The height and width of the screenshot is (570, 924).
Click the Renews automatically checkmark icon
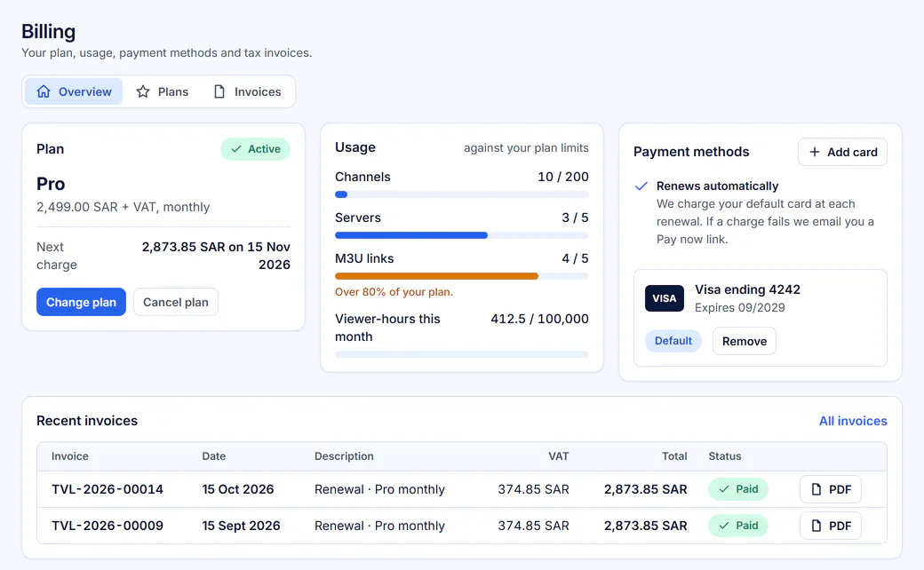[641, 186]
